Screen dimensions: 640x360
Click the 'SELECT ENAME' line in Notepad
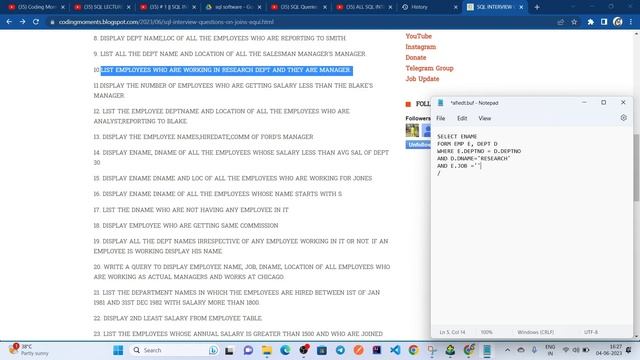coord(457,136)
